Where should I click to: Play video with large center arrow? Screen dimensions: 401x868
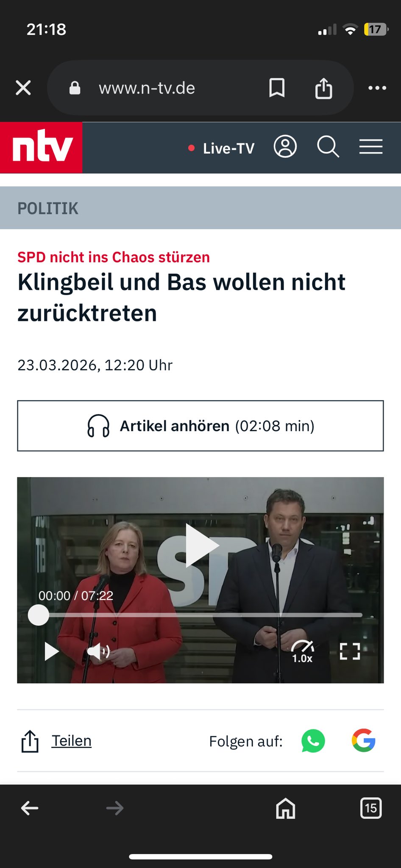point(202,545)
